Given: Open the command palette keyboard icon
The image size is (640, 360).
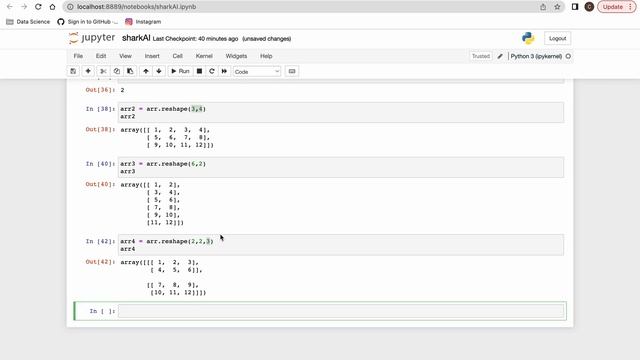Looking at the screenshot, I should (x=292, y=71).
